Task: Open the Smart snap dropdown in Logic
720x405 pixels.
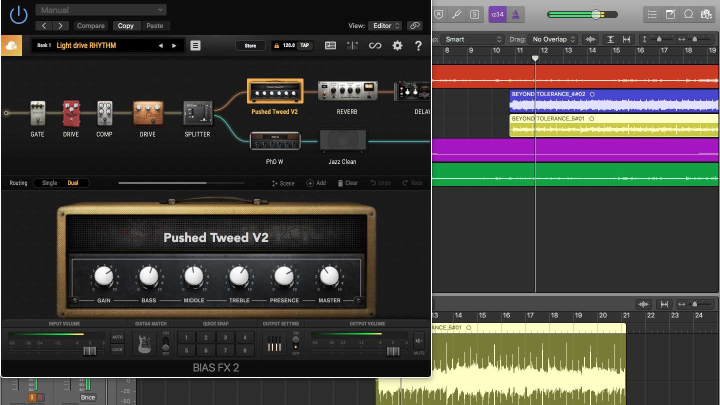Action: coord(473,39)
